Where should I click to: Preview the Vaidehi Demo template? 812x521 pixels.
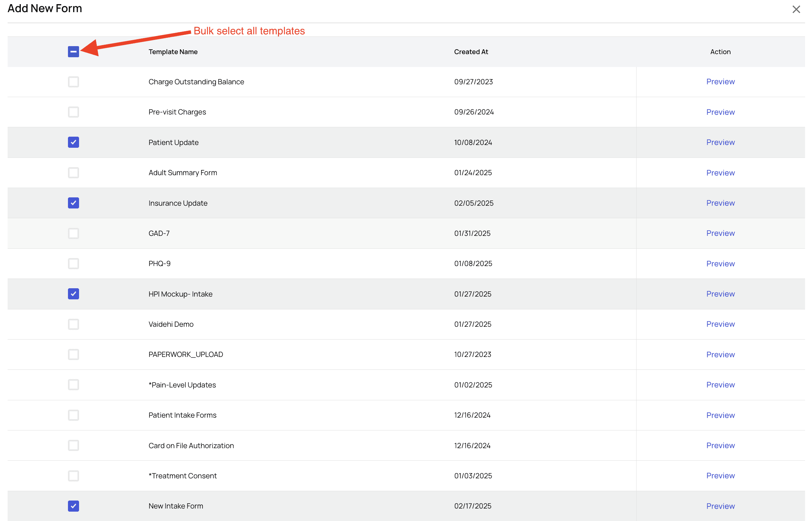[x=720, y=324]
